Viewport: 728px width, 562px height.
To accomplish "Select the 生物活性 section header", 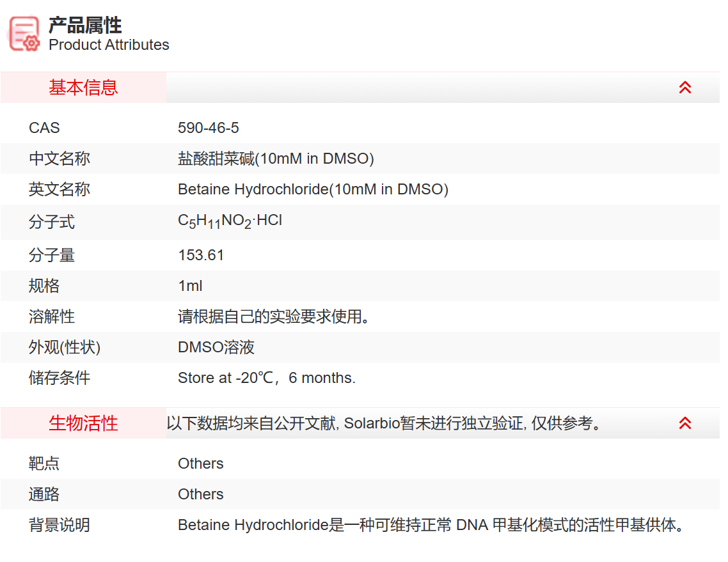I will click(x=83, y=423).
